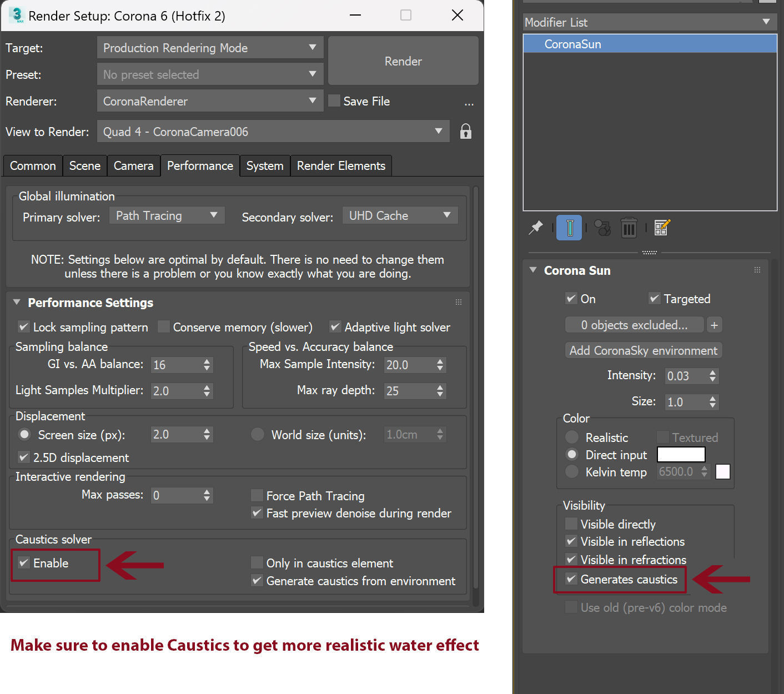Toggle Caustics solver Enable checkbox

click(x=24, y=562)
